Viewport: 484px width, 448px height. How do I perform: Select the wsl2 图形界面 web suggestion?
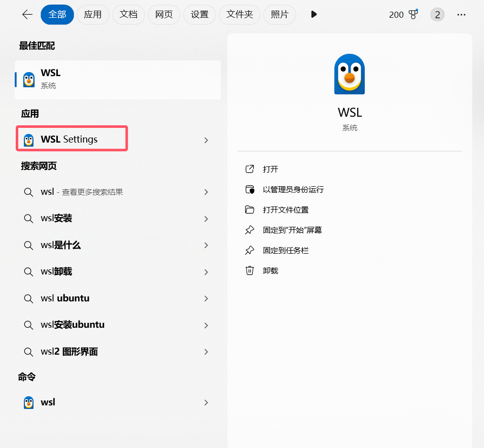click(x=118, y=352)
